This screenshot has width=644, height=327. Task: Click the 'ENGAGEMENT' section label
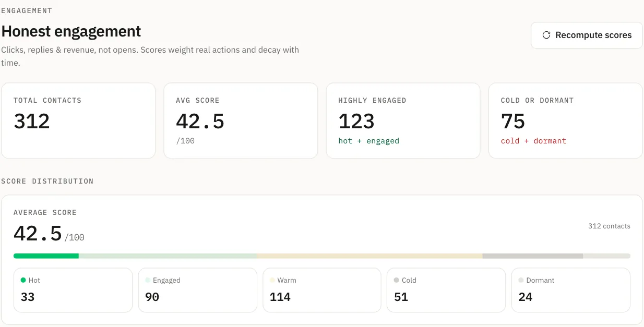(27, 10)
